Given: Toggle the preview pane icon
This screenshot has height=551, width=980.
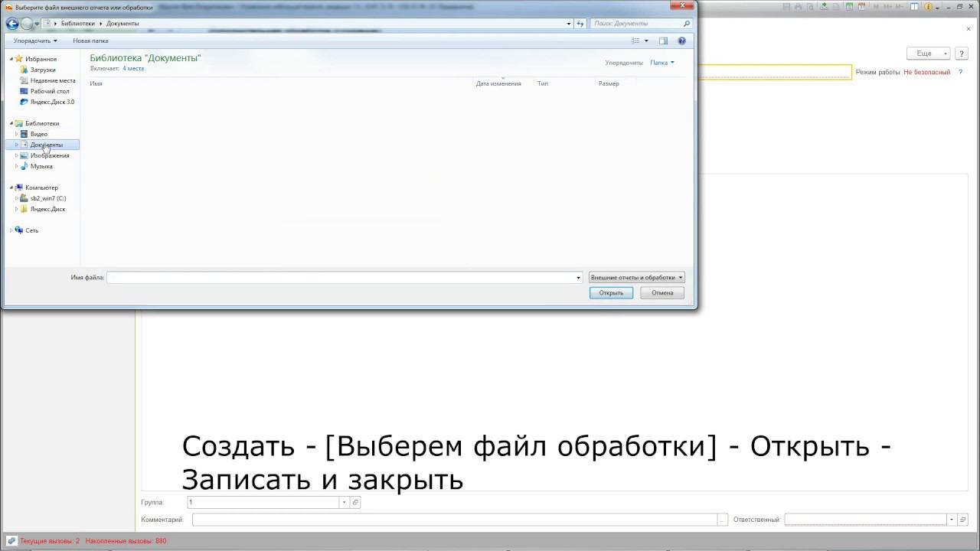Looking at the screenshot, I should tap(663, 41).
